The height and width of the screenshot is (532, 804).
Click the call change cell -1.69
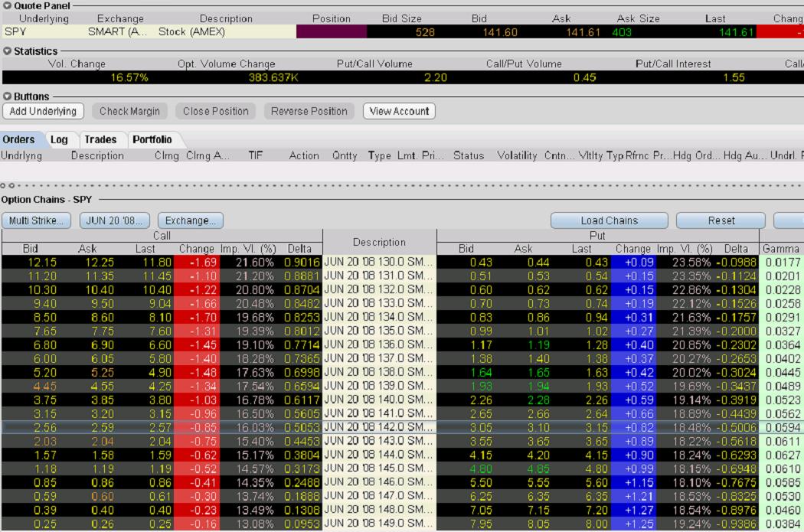click(197, 263)
